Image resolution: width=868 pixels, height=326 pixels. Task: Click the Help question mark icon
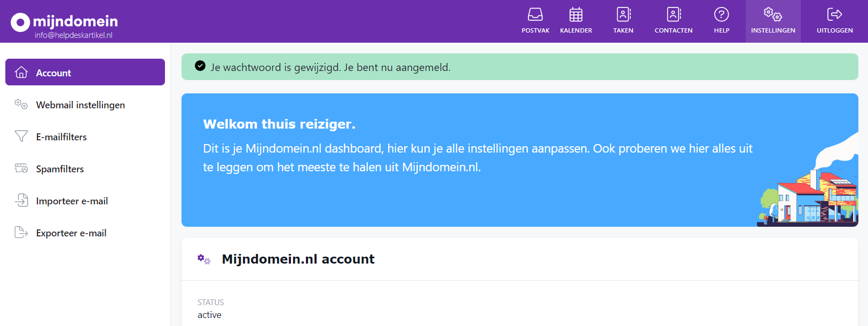click(721, 15)
